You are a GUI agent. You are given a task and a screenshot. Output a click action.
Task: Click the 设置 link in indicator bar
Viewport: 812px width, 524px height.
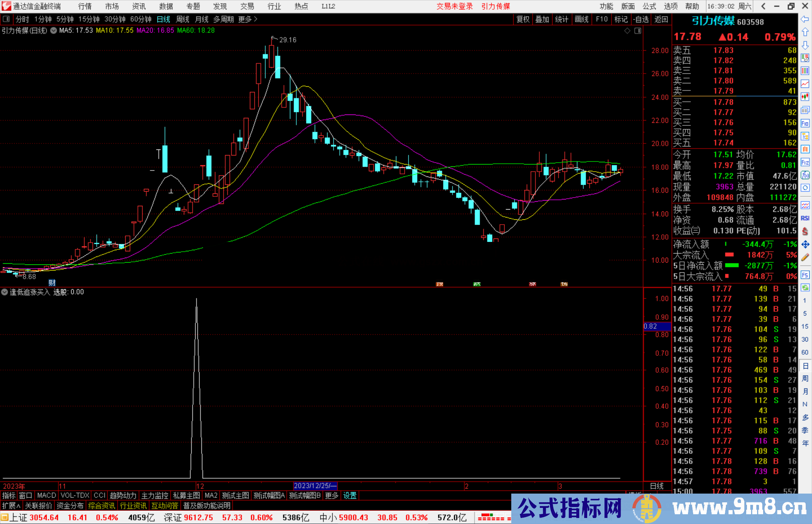(350, 495)
